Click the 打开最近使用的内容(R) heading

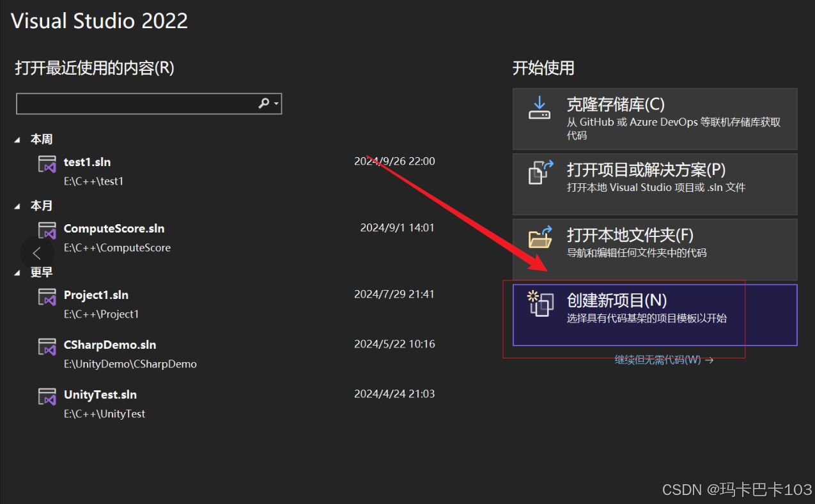[95, 68]
